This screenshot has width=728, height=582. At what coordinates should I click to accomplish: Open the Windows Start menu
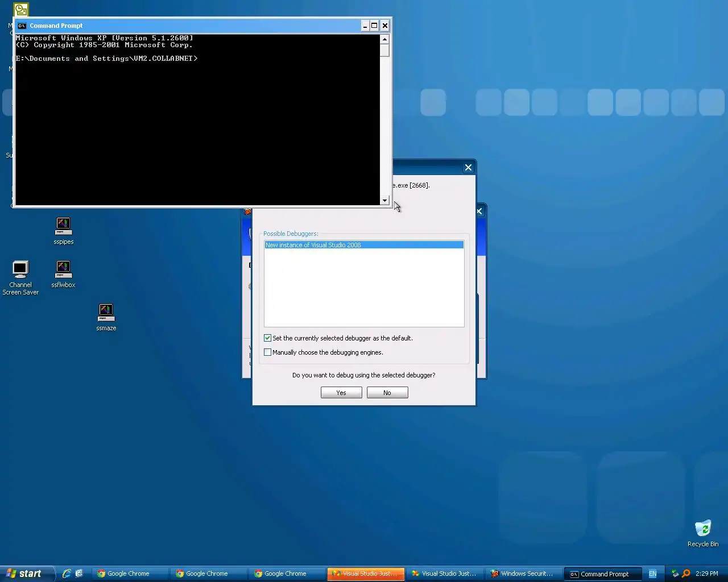(x=27, y=573)
